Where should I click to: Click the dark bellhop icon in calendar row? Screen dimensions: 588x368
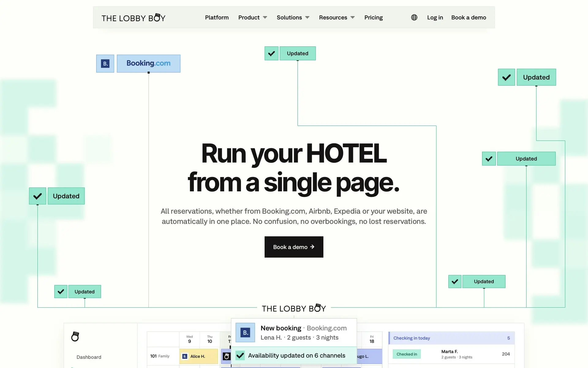226,356
